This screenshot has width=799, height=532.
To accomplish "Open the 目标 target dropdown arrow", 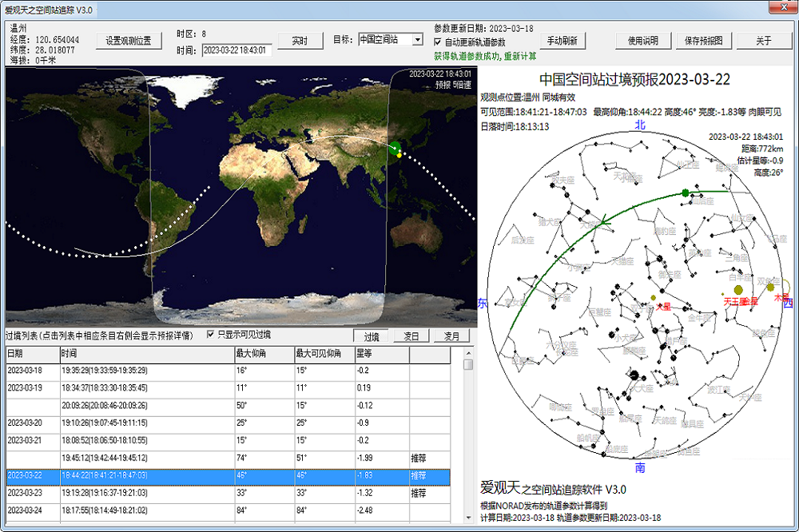I will click(x=417, y=39).
